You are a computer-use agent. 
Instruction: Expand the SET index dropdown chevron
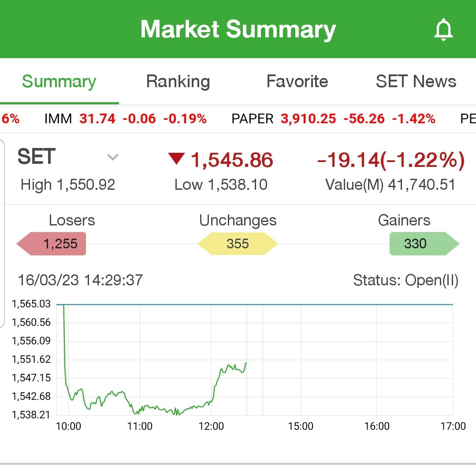113,157
